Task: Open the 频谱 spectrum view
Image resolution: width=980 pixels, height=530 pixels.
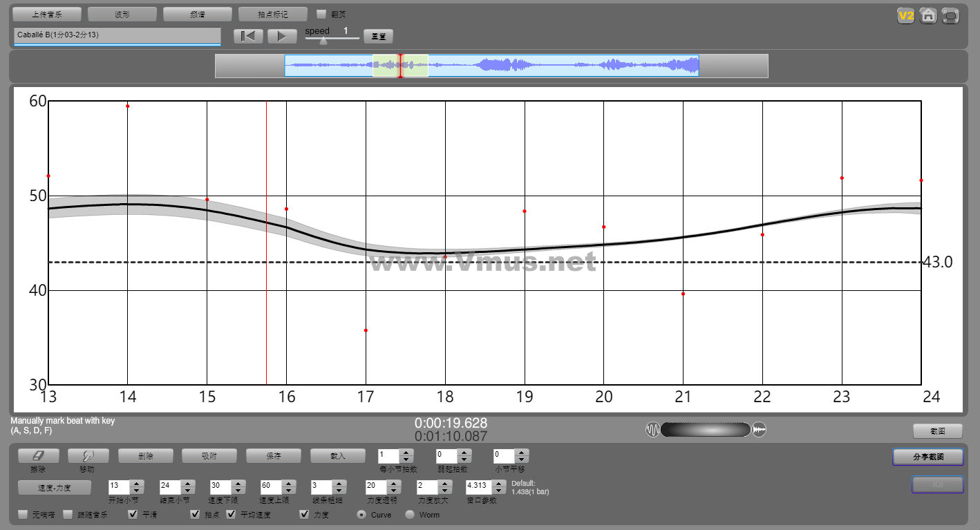Action: [x=197, y=14]
